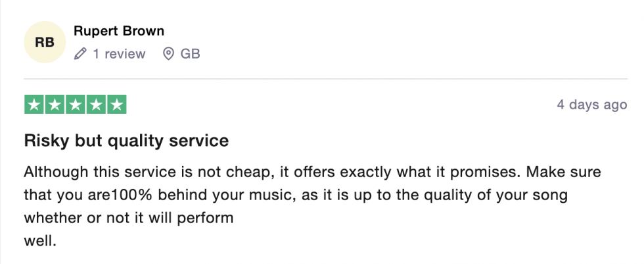Click the horizontal divider under reviewer info
This screenshot has width=644, height=264.
pyautogui.click(x=326, y=78)
